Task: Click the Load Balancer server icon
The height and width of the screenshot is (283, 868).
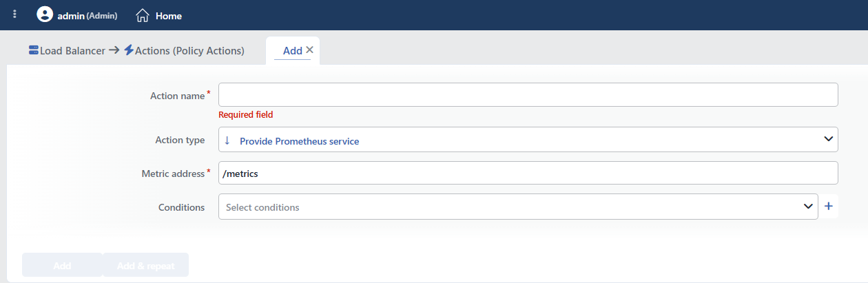Action: pos(34,50)
